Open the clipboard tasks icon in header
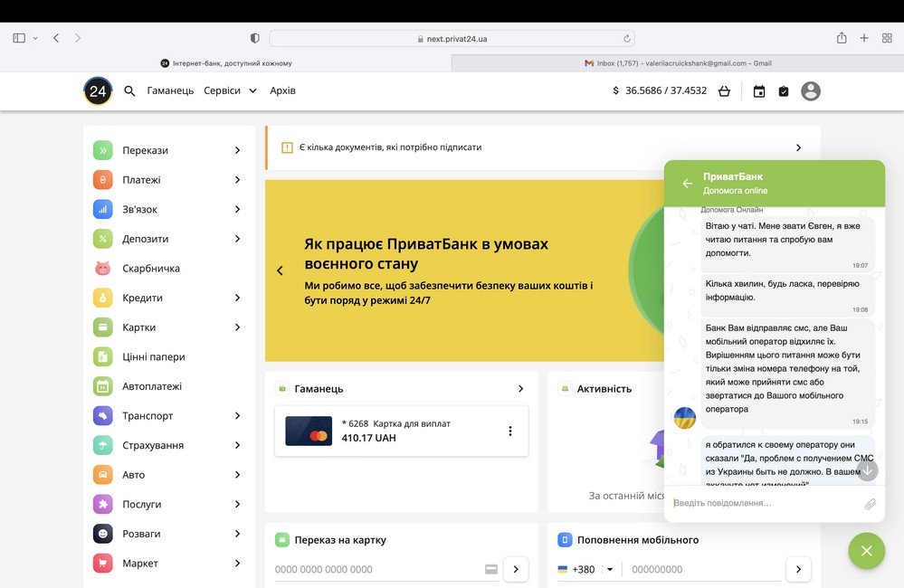 coord(784,91)
